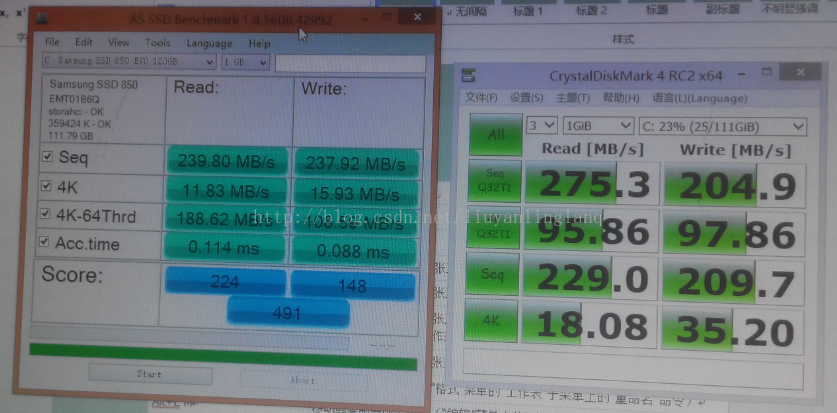Image resolution: width=837 pixels, height=413 pixels.
Task: Click the read score 224
Action: [x=225, y=281]
